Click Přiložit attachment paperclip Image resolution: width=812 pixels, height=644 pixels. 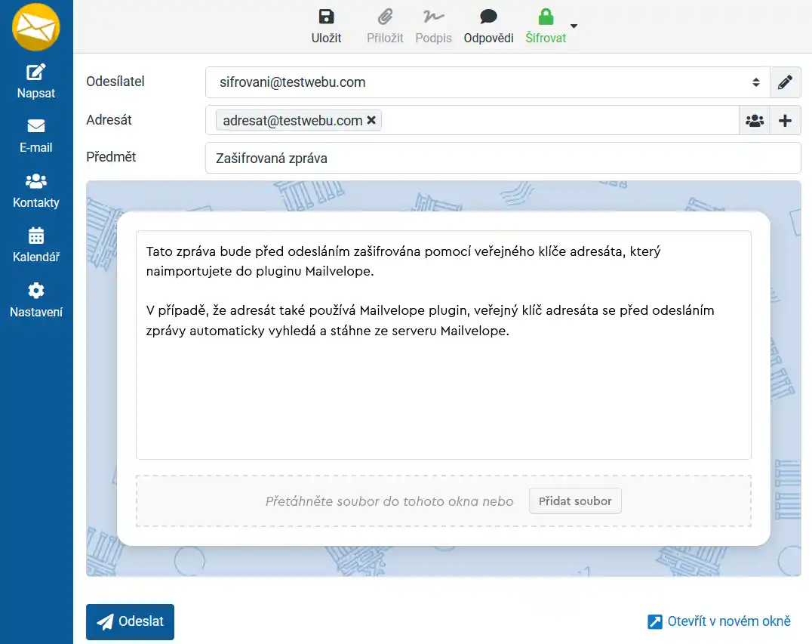coord(385,26)
